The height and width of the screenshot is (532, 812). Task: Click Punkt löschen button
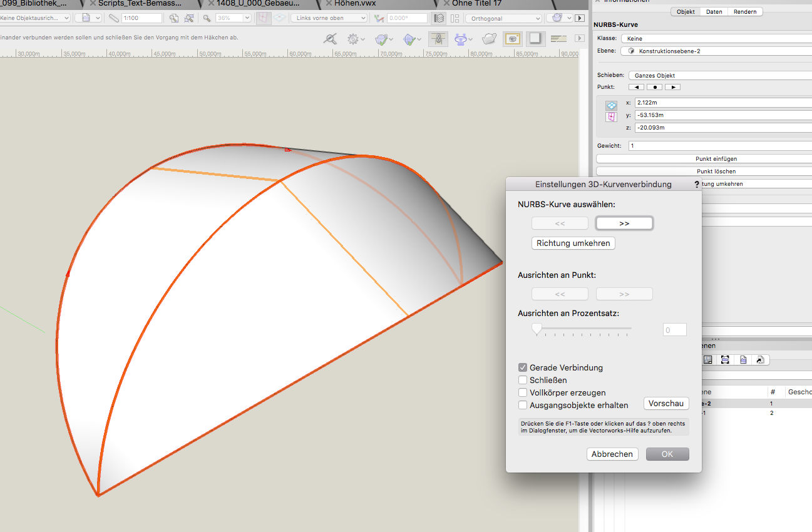(x=704, y=171)
